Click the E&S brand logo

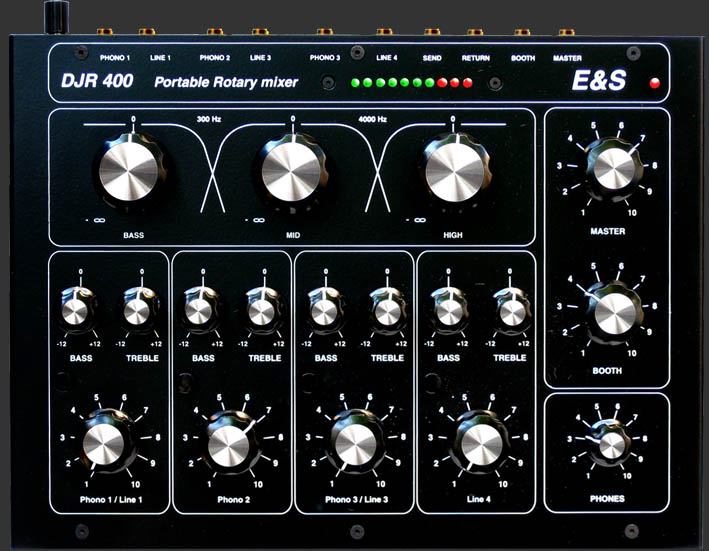coord(599,80)
